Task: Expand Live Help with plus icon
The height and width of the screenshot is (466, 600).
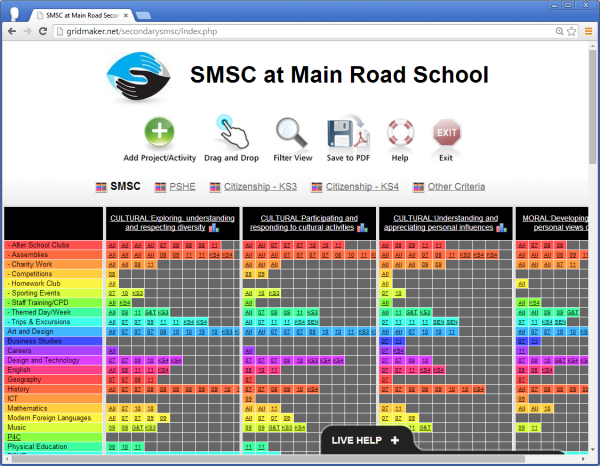Action: [395, 440]
